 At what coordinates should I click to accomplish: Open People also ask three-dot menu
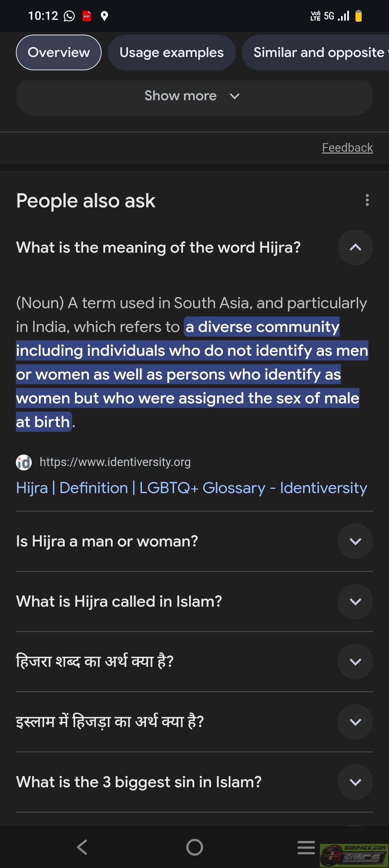pyautogui.click(x=367, y=200)
